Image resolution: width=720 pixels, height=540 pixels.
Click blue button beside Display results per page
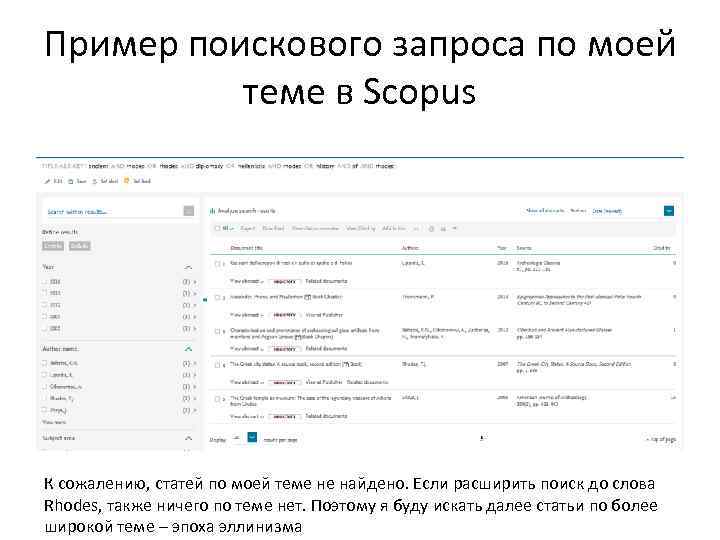[x=252, y=437]
